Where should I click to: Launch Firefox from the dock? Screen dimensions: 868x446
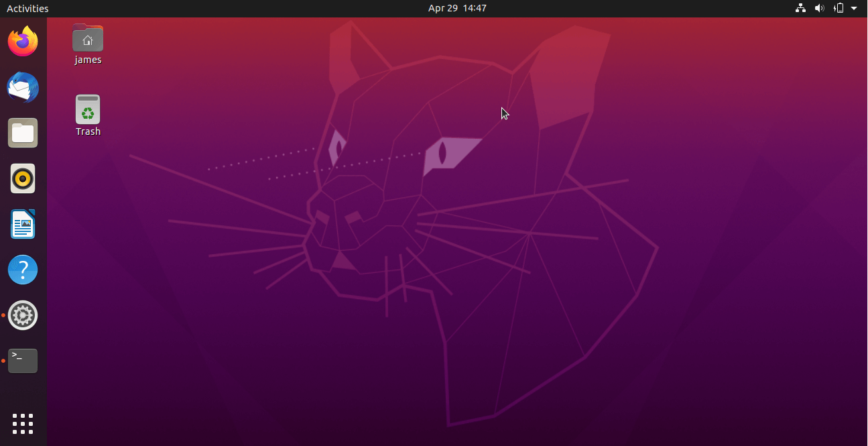(23, 42)
